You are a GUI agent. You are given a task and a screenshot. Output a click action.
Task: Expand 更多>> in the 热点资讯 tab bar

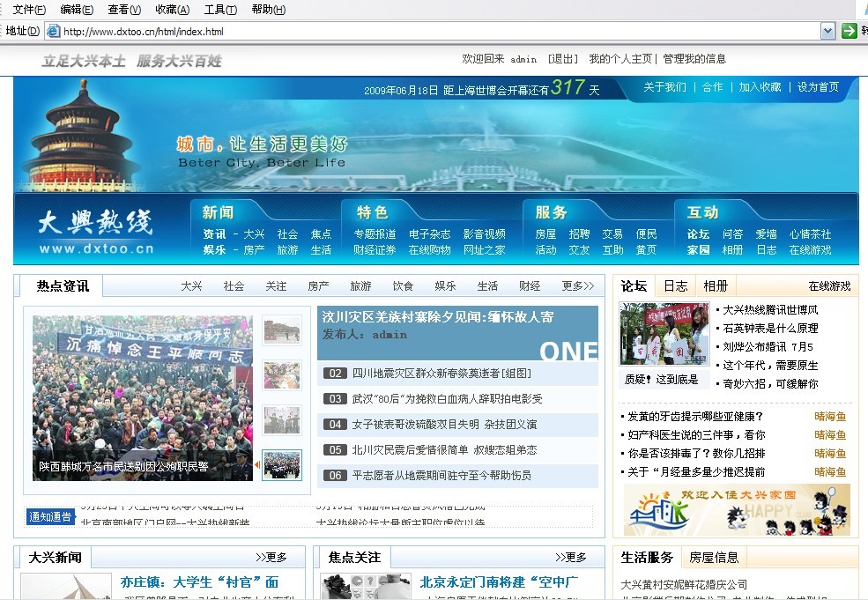tap(577, 286)
